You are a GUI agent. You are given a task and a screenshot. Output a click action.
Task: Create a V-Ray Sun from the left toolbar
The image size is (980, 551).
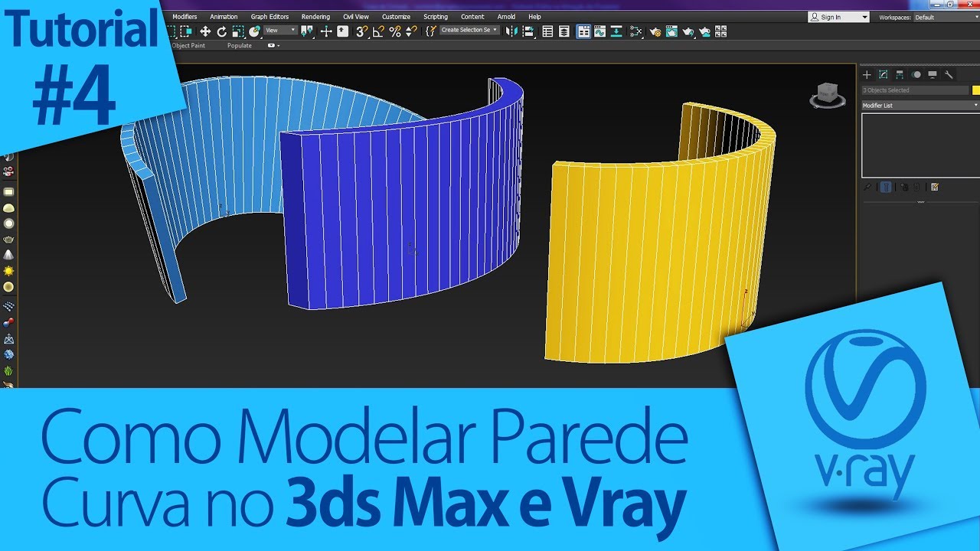click(x=8, y=271)
